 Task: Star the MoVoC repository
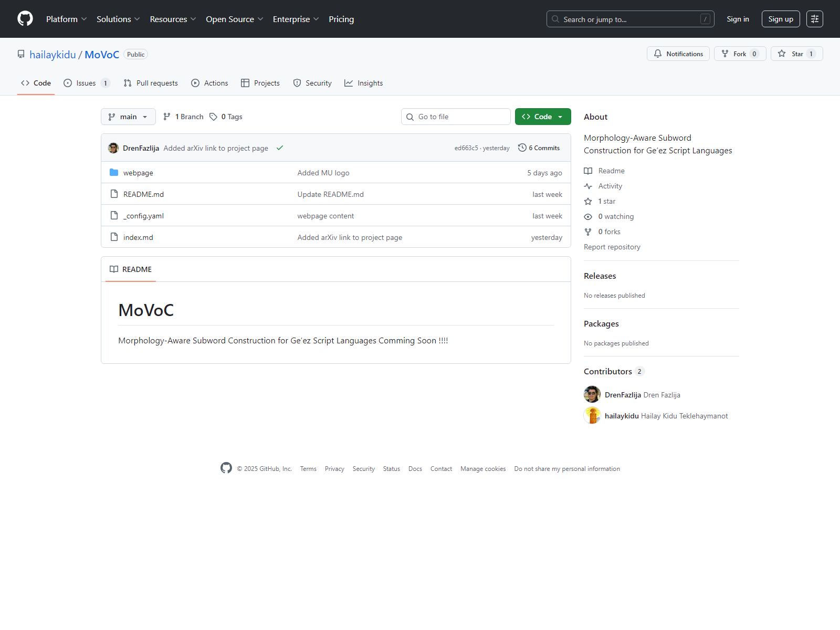(797, 54)
